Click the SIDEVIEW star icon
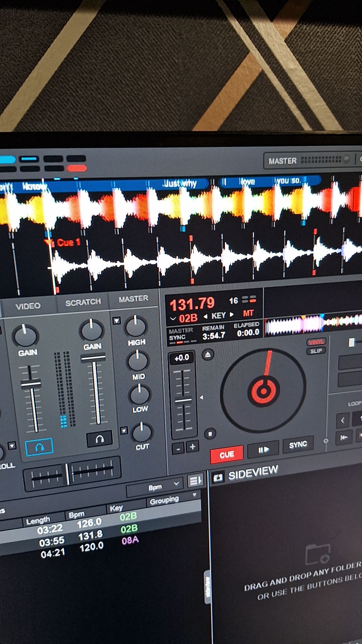362x644 pixels. 218,478
